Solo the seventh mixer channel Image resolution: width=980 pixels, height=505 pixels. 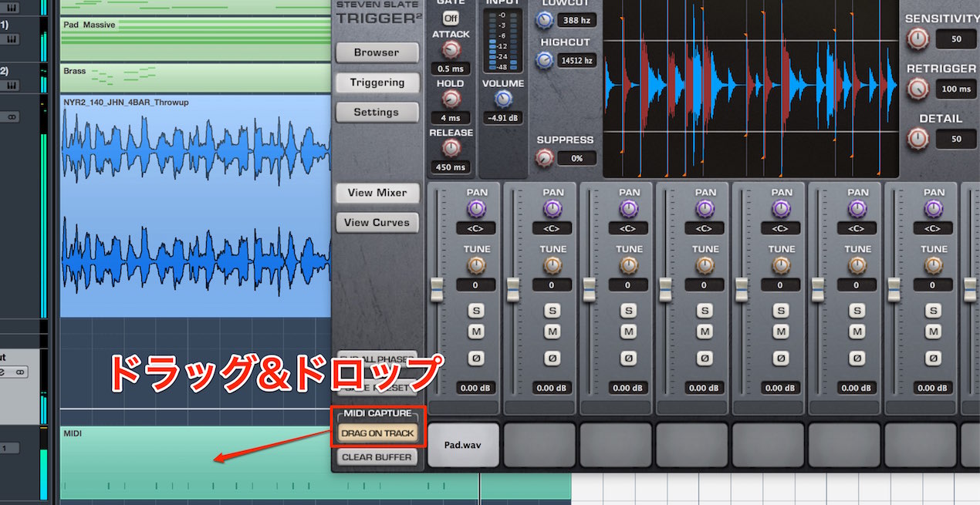tap(934, 311)
